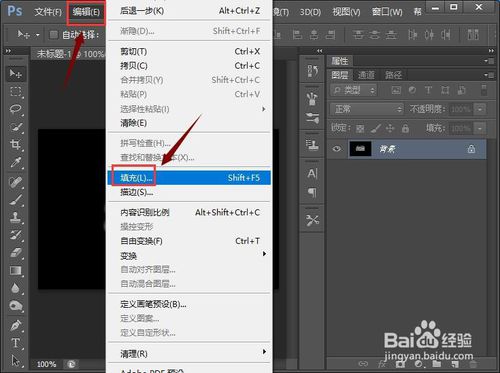
Task: Expand the collapsed left toolbox arrows
Action: [x=8, y=51]
